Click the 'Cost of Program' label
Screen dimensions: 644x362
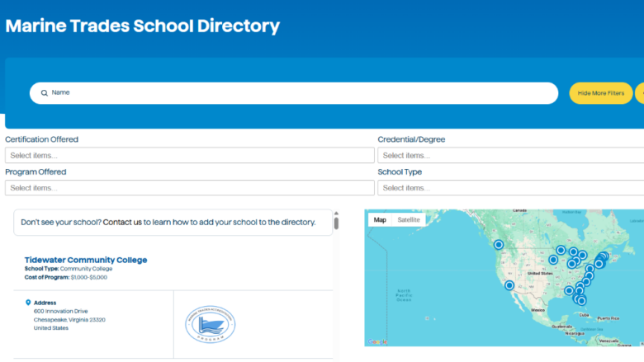(x=47, y=277)
